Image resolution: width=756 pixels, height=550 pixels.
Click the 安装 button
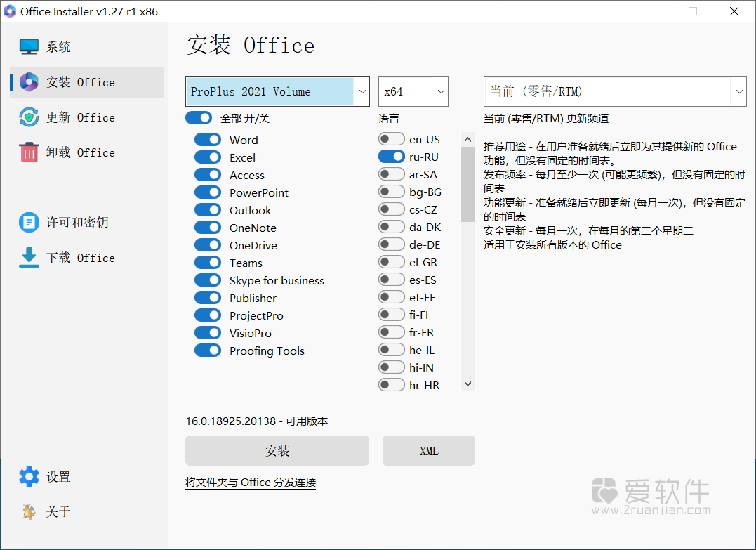(x=277, y=451)
